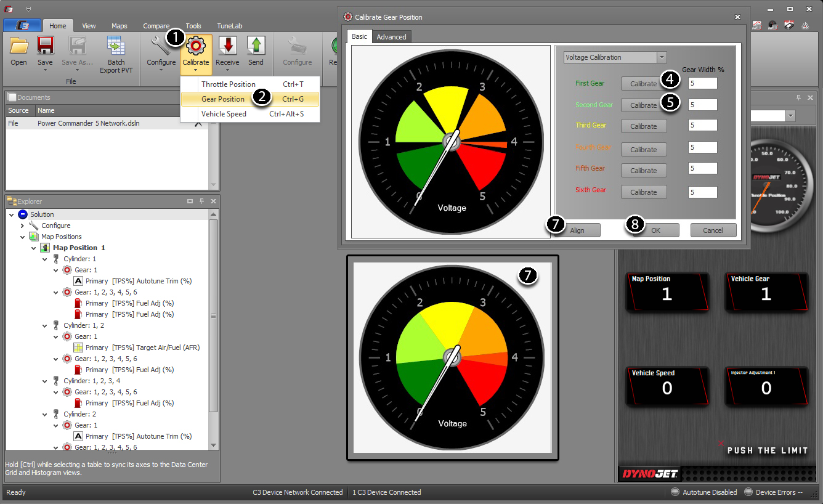Switch to the Advanced tab
The width and height of the screenshot is (823, 504).
click(x=391, y=36)
